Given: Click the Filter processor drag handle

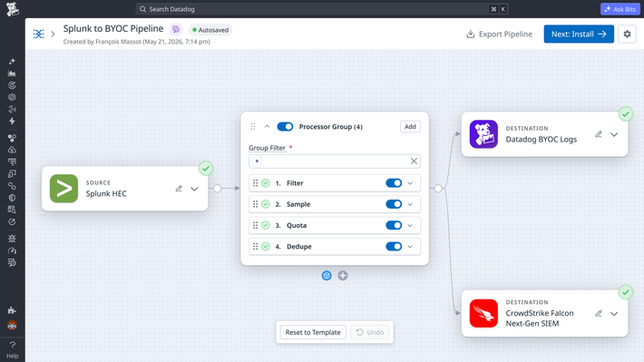Looking at the screenshot, I should 256,183.
